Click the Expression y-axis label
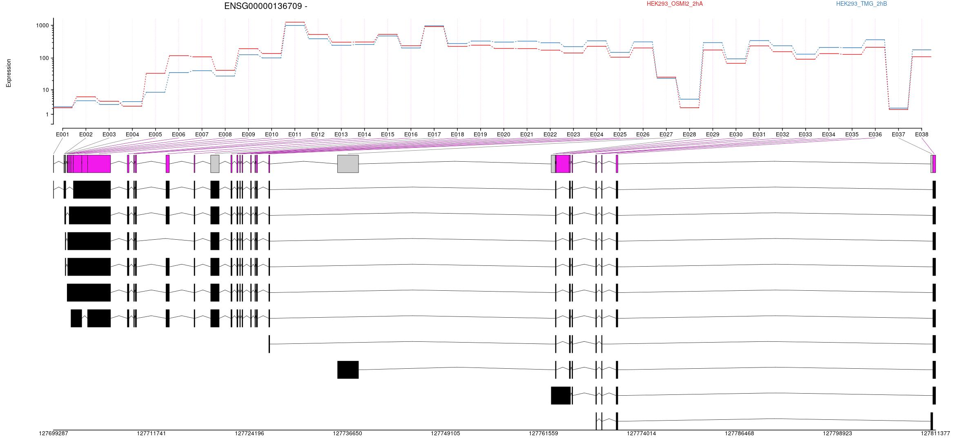The height and width of the screenshot is (441, 980). tap(9, 73)
